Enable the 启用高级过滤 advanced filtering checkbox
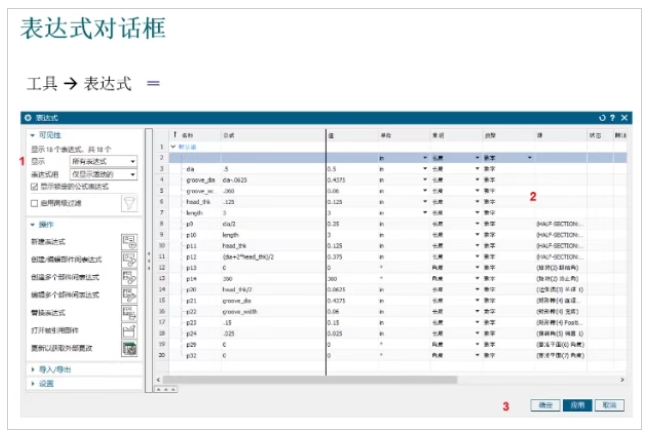Screen dimensions: 649x433 [34, 203]
